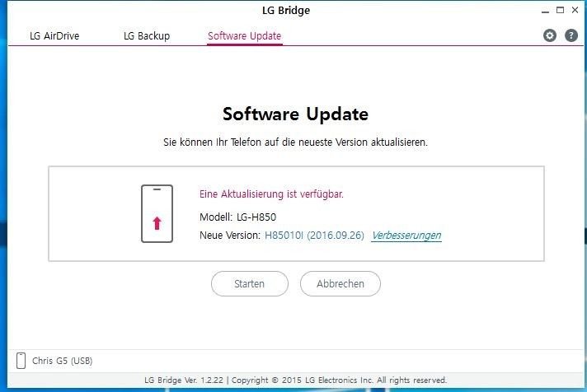Click the new version H85010I text

tap(284, 236)
